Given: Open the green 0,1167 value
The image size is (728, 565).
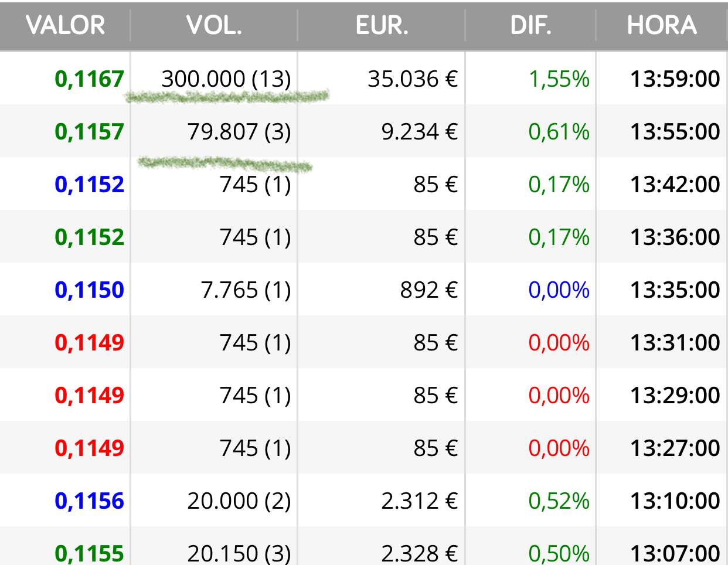Looking at the screenshot, I should tap(90, 79).
